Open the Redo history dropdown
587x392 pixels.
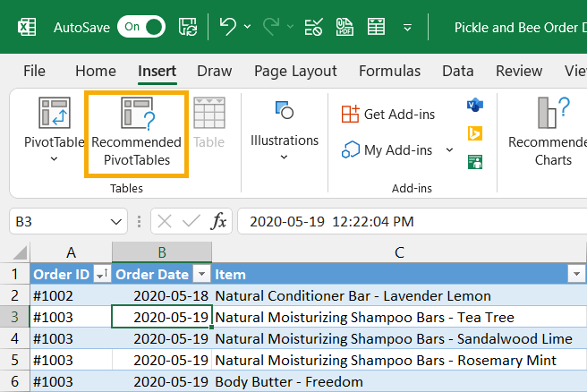point(290,27)
